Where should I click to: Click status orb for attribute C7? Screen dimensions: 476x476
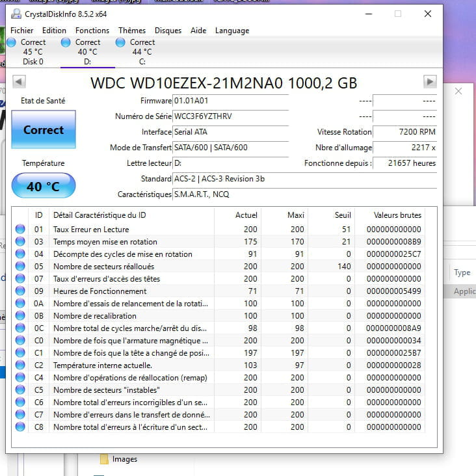coord(20,414)
